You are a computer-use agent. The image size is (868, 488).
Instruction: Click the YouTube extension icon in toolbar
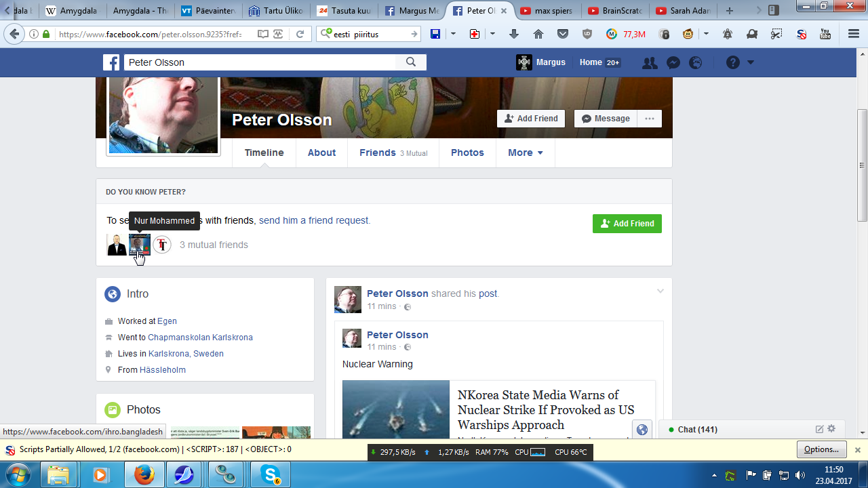825,34
